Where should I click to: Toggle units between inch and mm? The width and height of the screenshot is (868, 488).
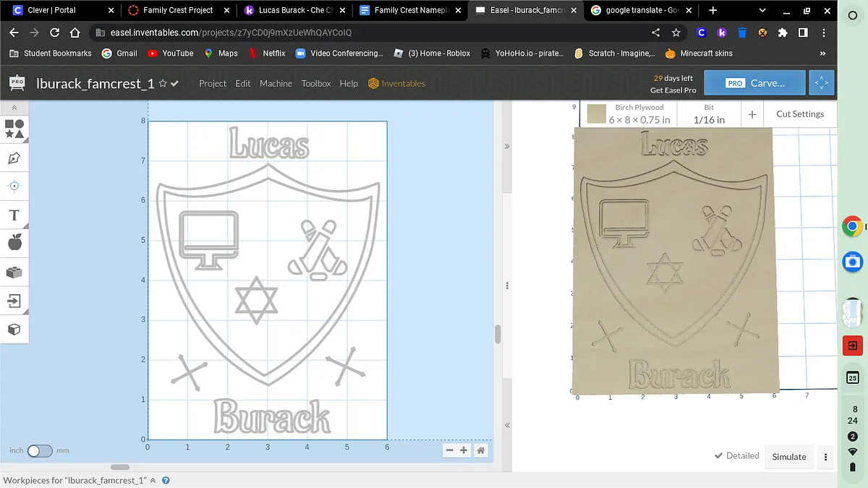click(40, 450)
